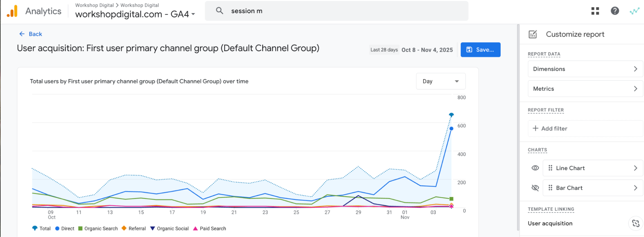Screen dimensions: 644x237
Task: Click the Back link
Action: click(x=31, y=34)
